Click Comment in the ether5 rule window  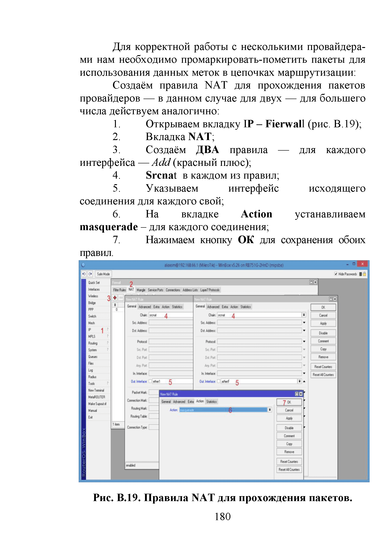click(323, 341)
